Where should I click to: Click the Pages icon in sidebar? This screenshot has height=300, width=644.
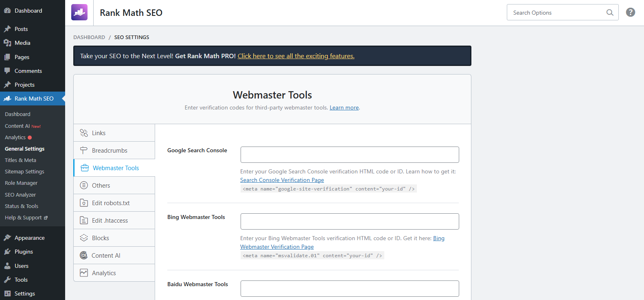7,57
